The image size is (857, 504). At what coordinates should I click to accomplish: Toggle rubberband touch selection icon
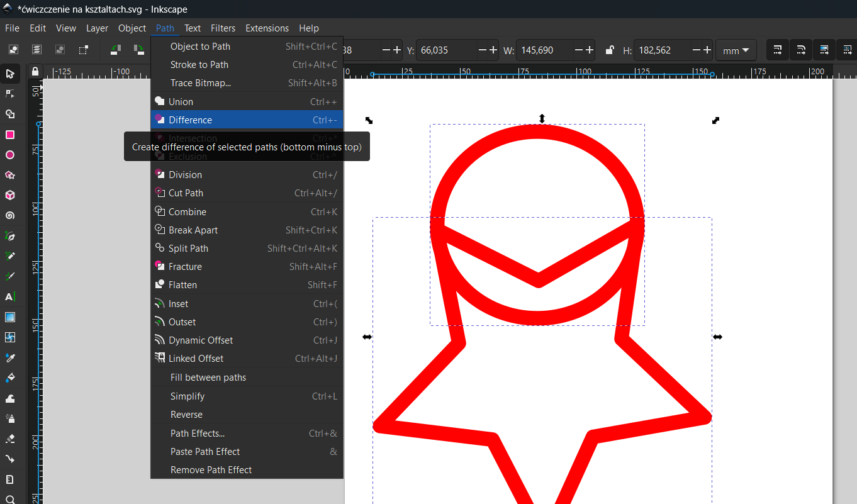click(x=83, y=50)
